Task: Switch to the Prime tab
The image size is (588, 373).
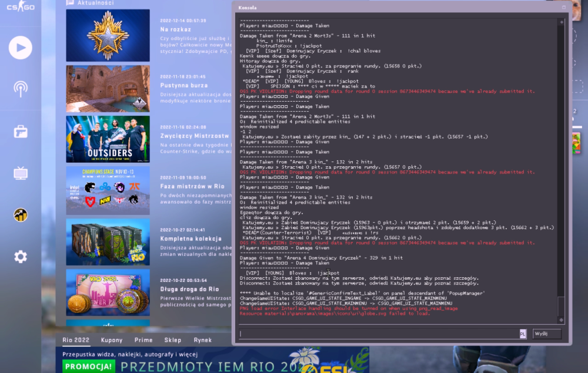Action: coord(143,340)
